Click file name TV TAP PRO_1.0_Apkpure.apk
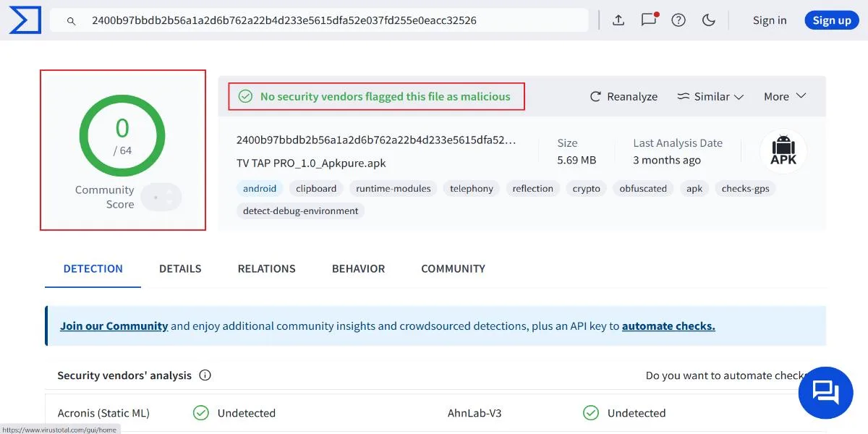Image resolution: width=868 pixels, height=434 pixels. click(x=311, y=163)
